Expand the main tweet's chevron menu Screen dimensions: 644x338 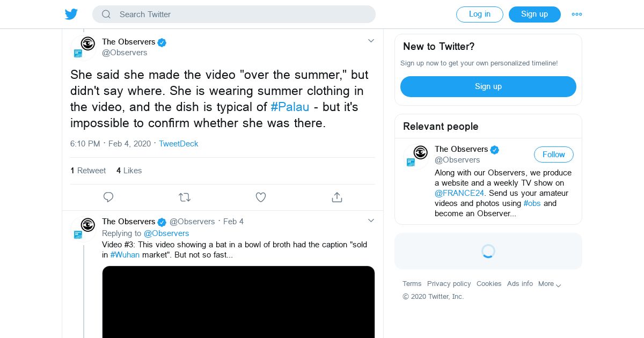click(x=371, y=41)
